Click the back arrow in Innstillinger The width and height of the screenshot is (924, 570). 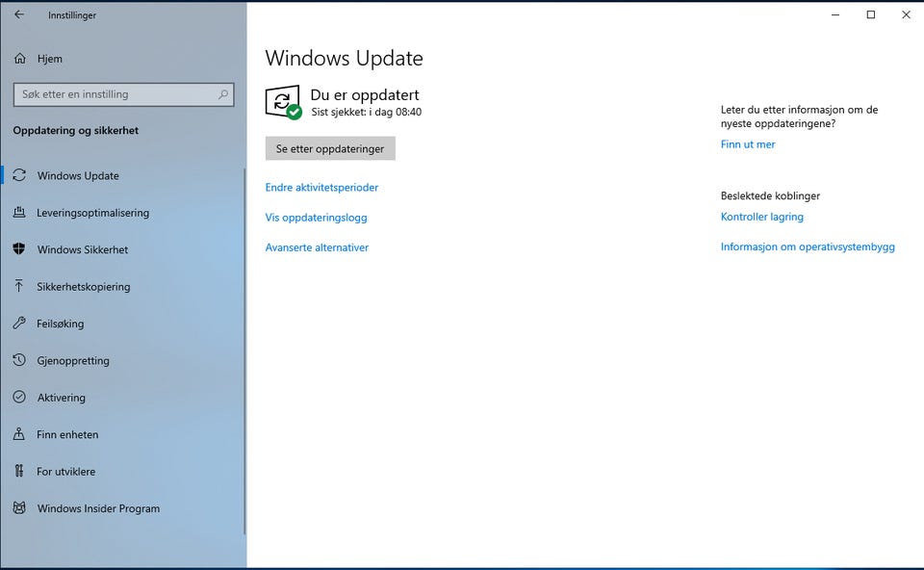coord(19,14)
